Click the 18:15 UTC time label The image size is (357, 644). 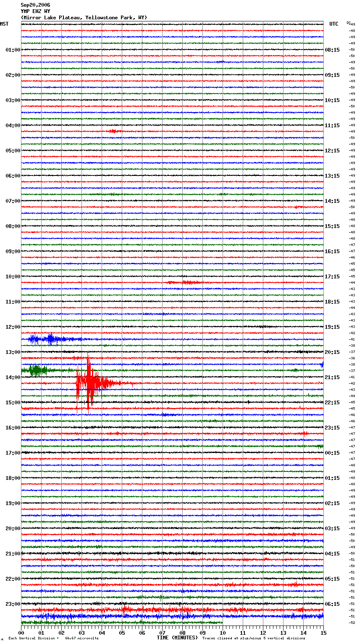tap(332, 302)
